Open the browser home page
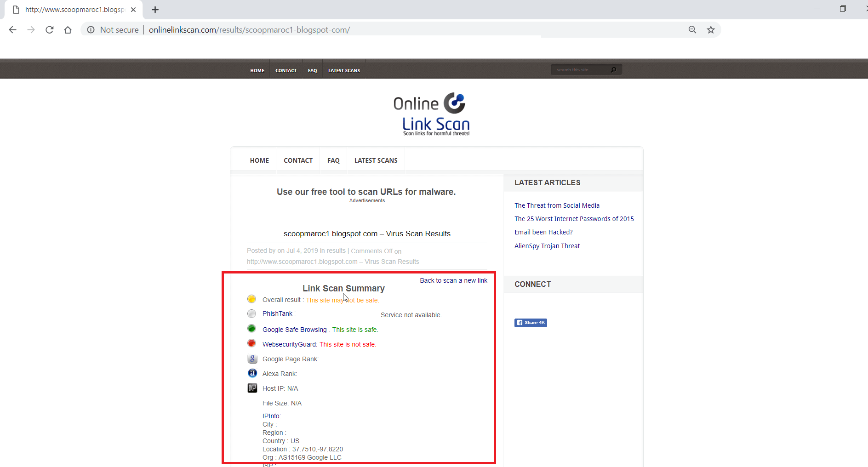The height and width of the screenshot is (467, 868). click(68, 30)
